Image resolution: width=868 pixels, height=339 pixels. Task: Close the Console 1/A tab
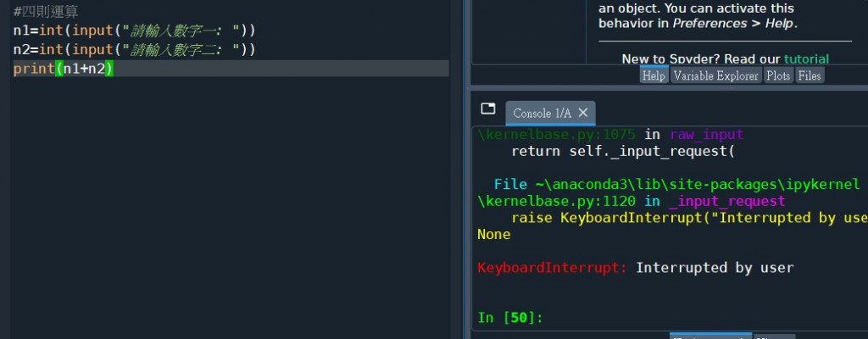click(584, 114)
